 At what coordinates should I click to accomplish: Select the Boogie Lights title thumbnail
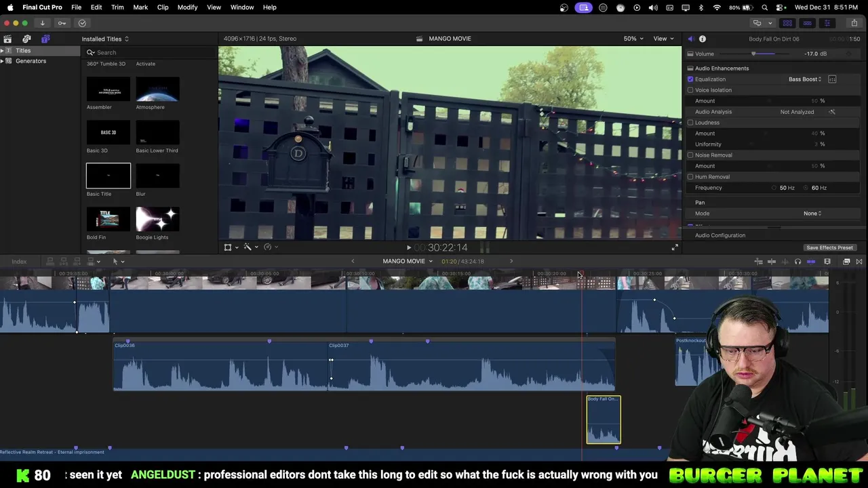point(157,220)
